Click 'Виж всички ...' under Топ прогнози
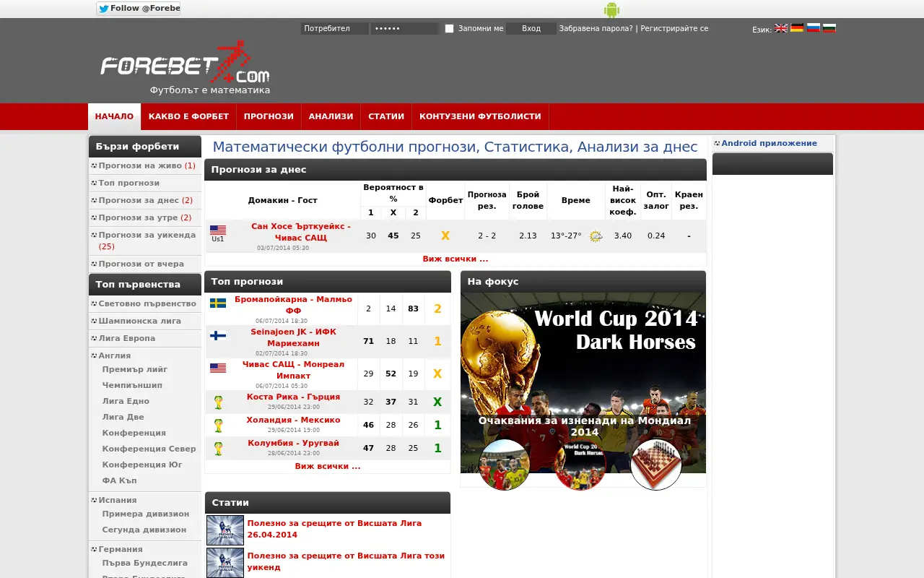This screenshot has width=924, height=578. tap(328, 466)
